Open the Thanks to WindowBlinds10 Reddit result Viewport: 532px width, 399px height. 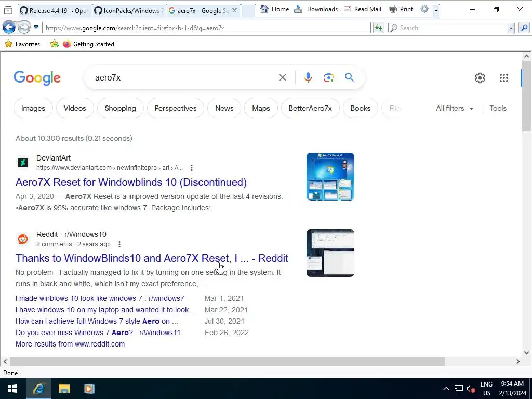(152, 258)
